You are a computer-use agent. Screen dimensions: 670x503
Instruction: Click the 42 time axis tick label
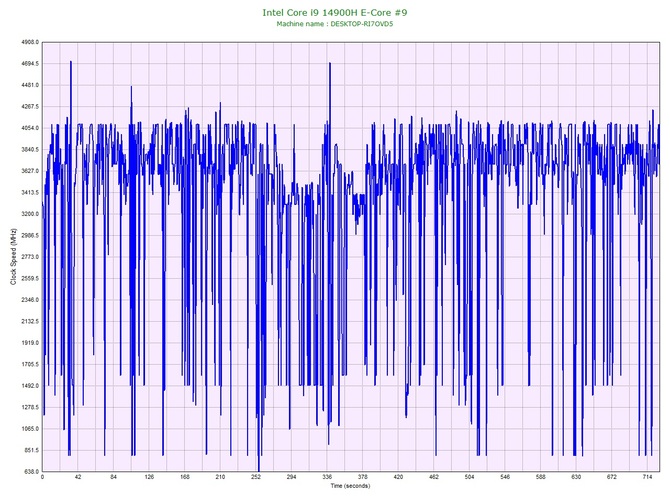tap(78, 477)
